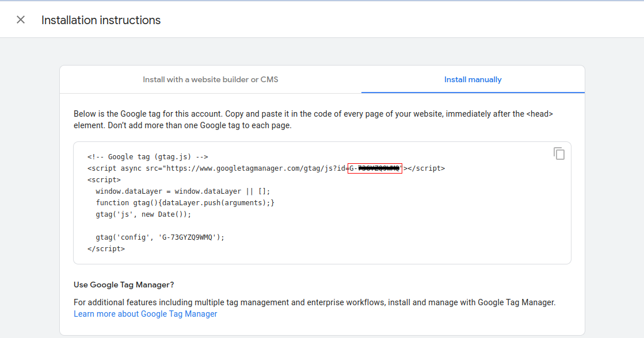Click the function gtag() definition line
The height and width of the screenshot is (338, 644).
[185, 203]
